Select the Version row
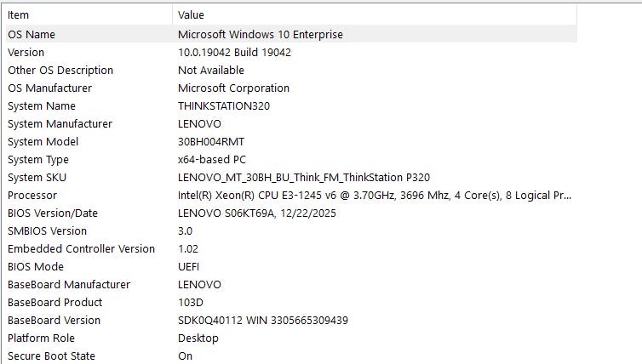The height and width of the screenshot is (364, 642). pyautogui.click(x=291, y=53)
